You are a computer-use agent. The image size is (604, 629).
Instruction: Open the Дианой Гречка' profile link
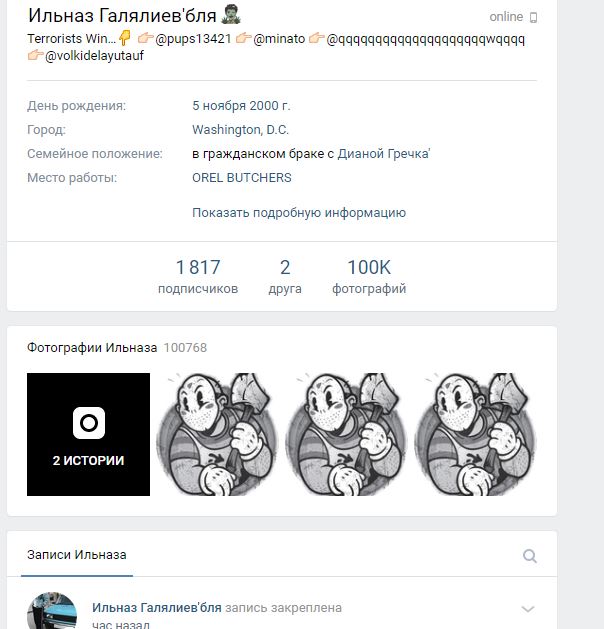click(x=384, y=154)
